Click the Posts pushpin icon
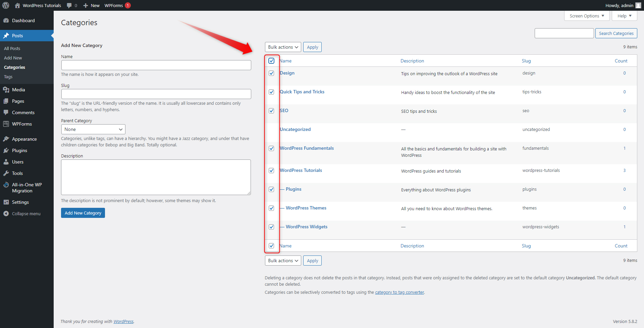Image resolution: width=644 pixels, height=328 pixels. click(x=6, y=36)
